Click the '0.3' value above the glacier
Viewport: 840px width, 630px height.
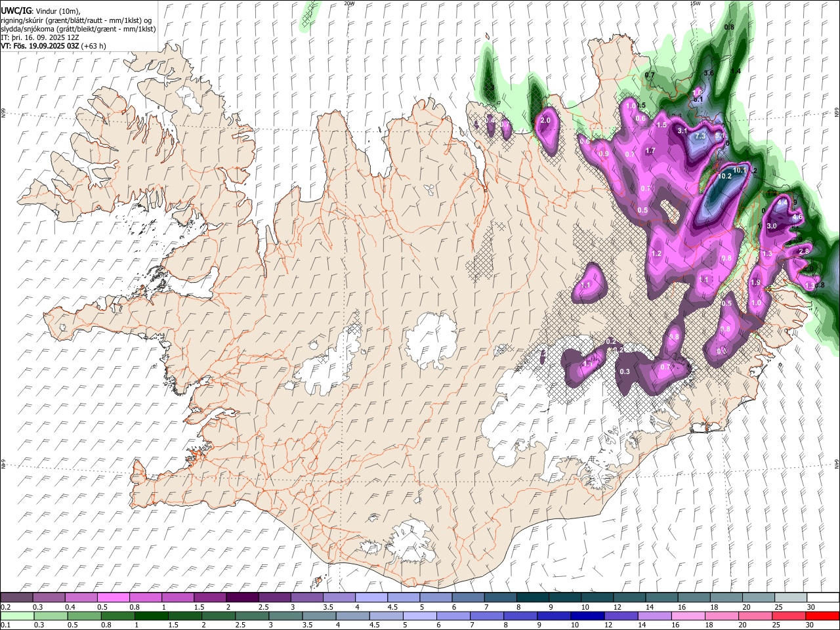point(625,372)
